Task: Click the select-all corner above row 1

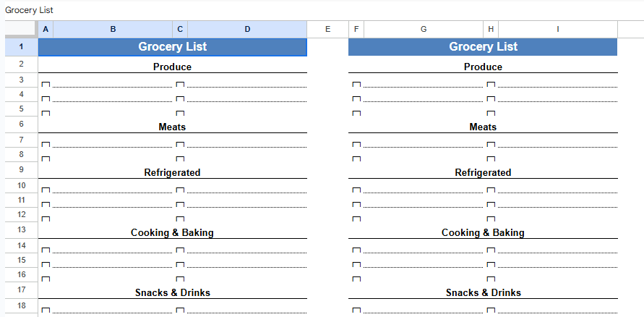Action: point(21,29)
